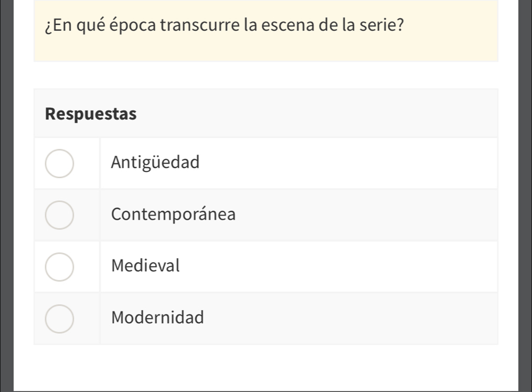Screen dimensions: 532x392
Task: Click the Respuestas heading
Action: (x=91, y=114)
